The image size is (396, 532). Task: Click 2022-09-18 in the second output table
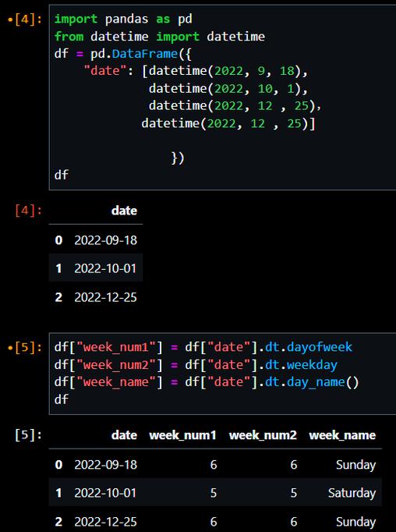106,464
